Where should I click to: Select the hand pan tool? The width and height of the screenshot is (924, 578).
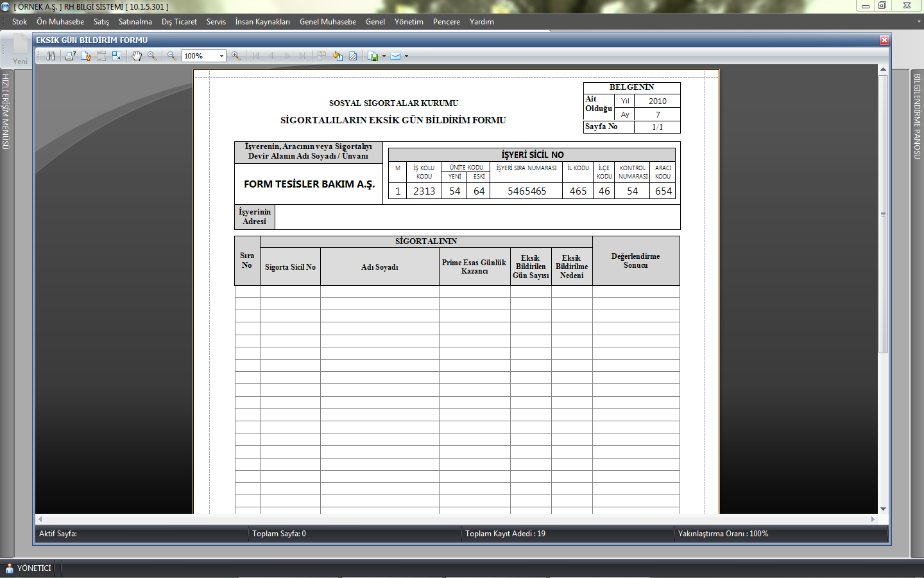coord(137,56)
